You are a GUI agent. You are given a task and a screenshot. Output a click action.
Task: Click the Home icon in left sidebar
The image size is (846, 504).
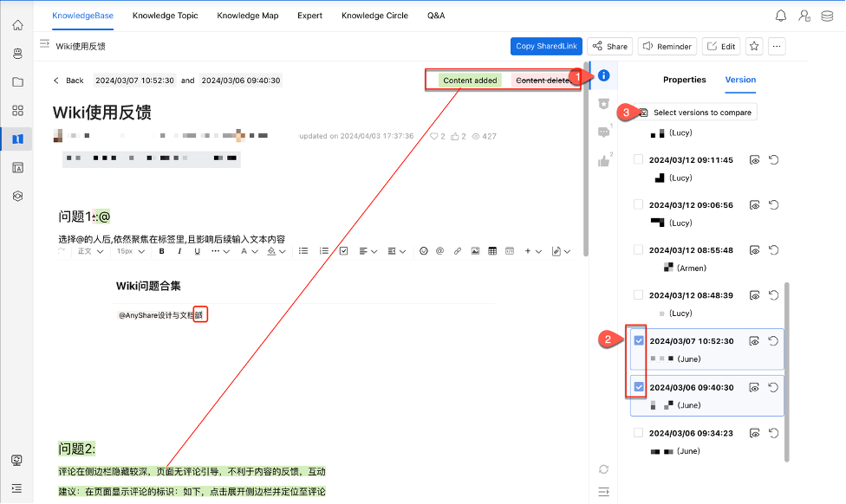coord(17,24)
